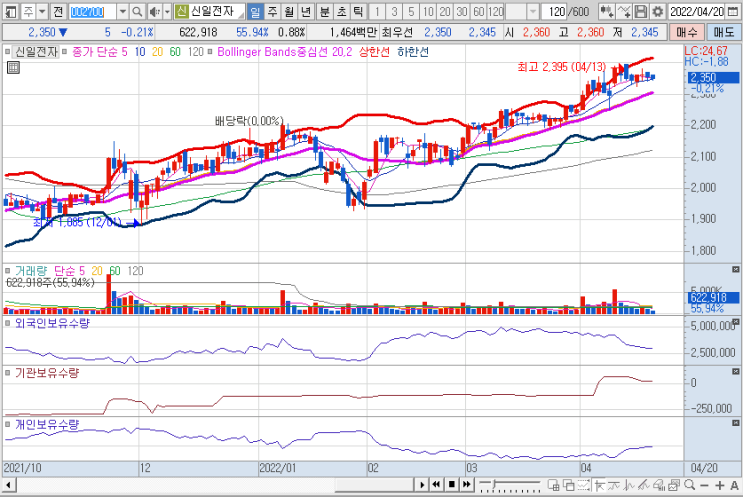The height and width of the screenshot is (497, 743).
Task: Select the 초 second period toggle
Action: 342,11
